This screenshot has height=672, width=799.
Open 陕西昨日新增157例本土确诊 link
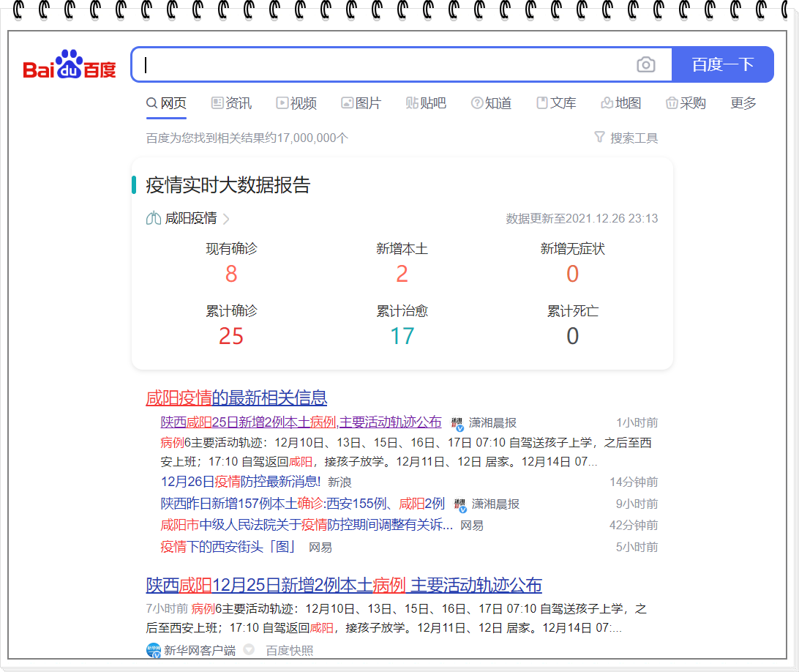[303, 504]
